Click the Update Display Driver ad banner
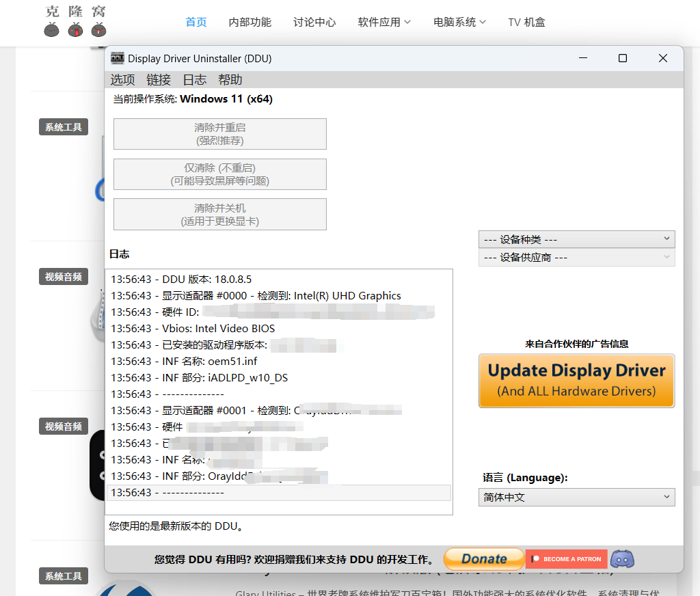 click(576, 381)
